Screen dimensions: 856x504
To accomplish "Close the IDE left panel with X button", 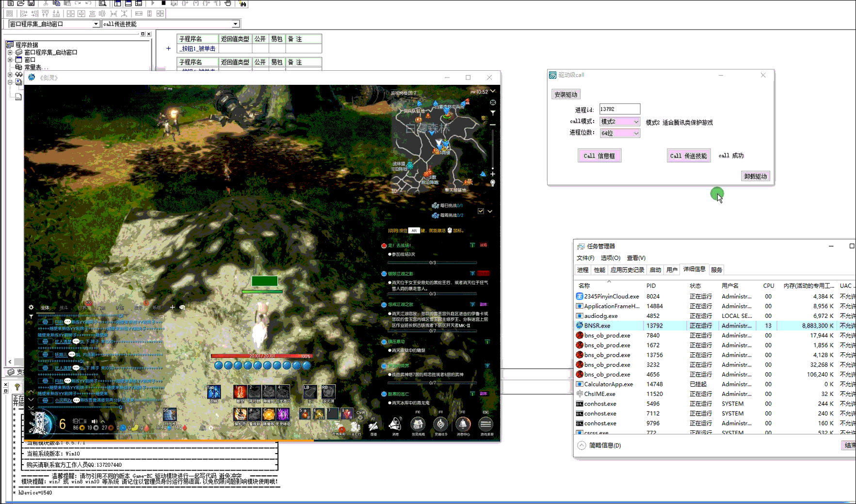I will coord(149,34).
